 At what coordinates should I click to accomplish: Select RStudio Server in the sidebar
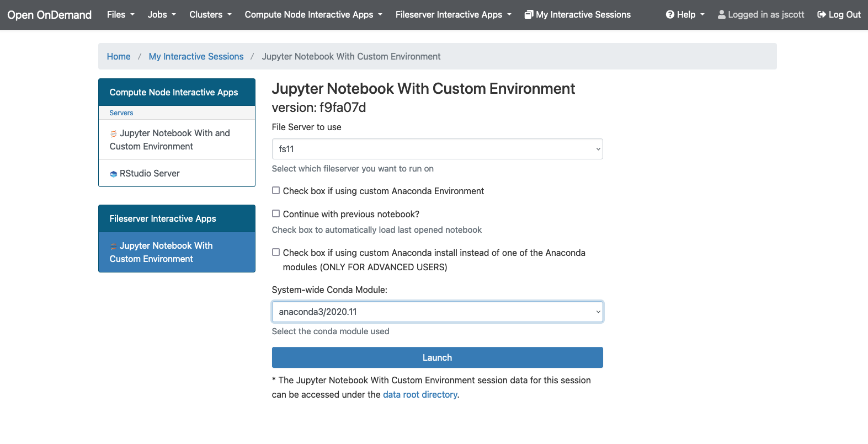[x=177, y=173]
